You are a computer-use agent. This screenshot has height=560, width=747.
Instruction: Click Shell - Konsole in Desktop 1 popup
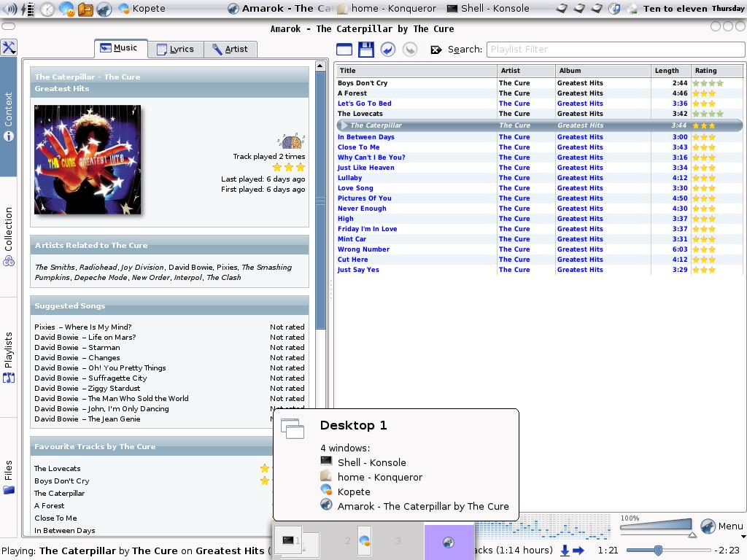point(371,462)
